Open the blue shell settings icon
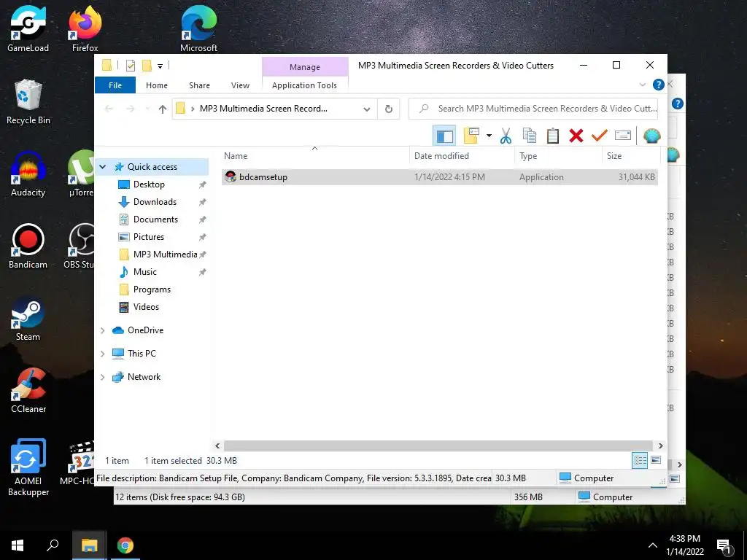The width and height of the screenshot is (747, 560). (651, 136)
